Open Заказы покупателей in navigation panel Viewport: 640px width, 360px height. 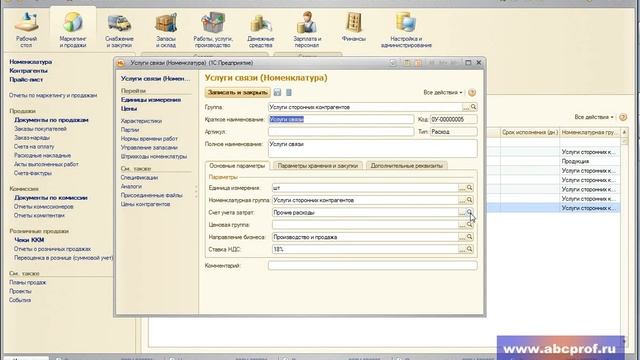40,129
